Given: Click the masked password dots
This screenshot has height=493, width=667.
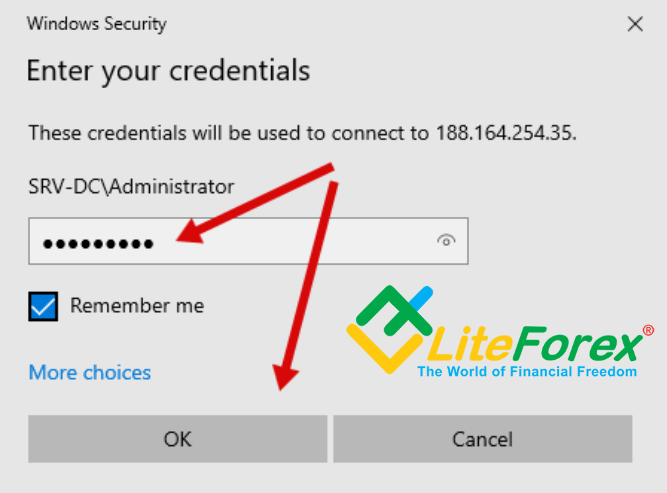Looking at the screenshot, I should coord(98,244).
